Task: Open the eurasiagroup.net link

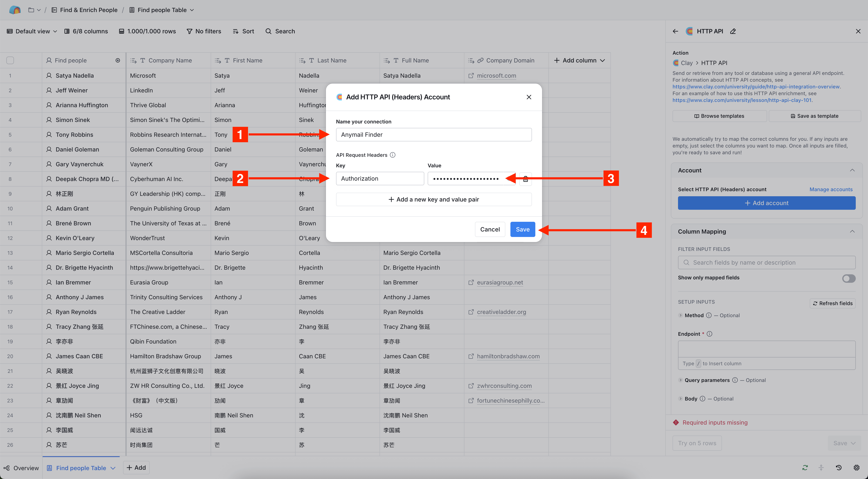Action: click(x=500, y=282)
